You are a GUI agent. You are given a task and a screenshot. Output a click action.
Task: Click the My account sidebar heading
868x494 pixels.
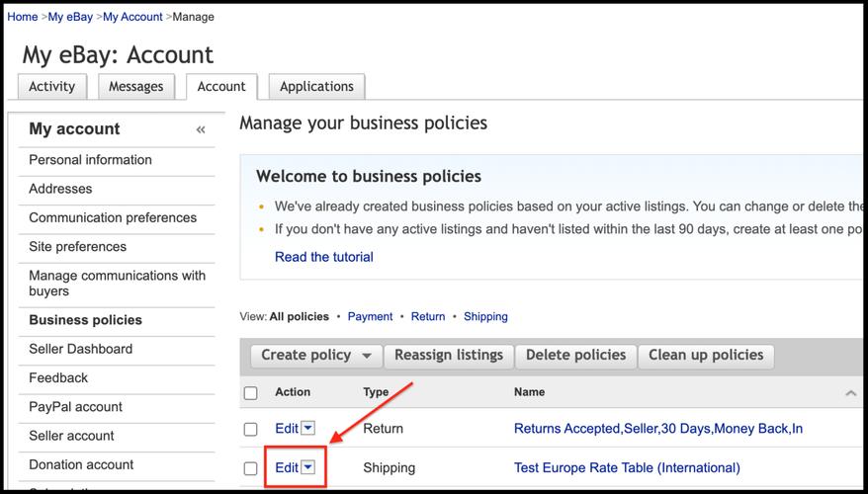point(74,128)
